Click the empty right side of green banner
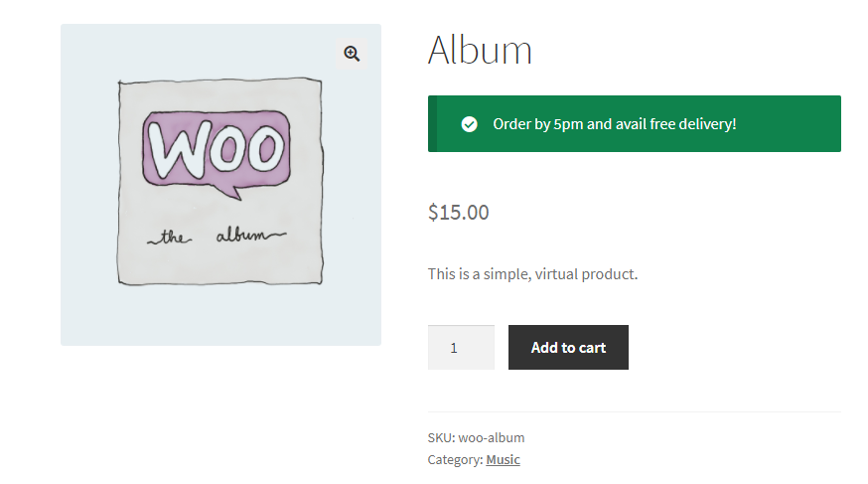This screenshot has width=868, height=484. [x=795, y=124]
